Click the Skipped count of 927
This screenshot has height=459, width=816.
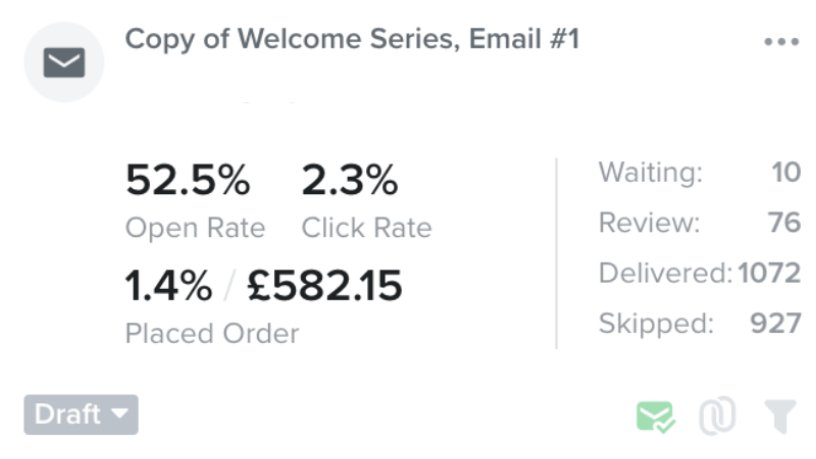point(775,324)
